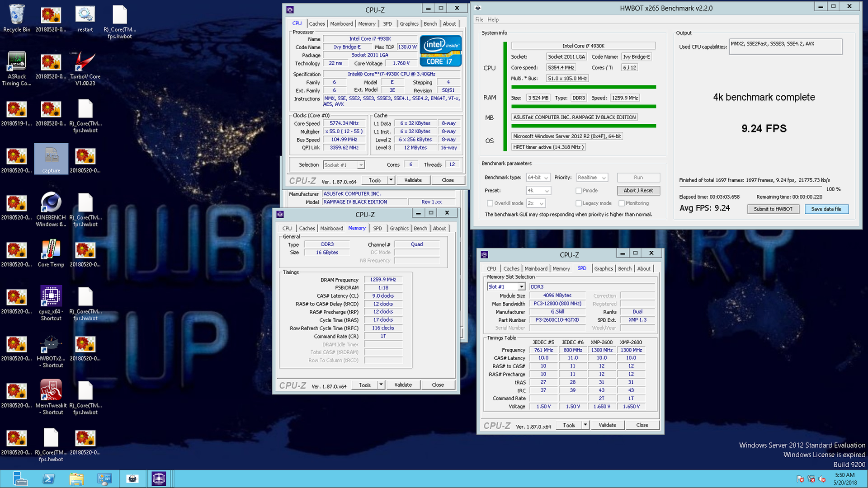Launch CINEBENCH Windows 64 icon
The image size is (868, 488).
pyautogui.click(x=51, y=210)
